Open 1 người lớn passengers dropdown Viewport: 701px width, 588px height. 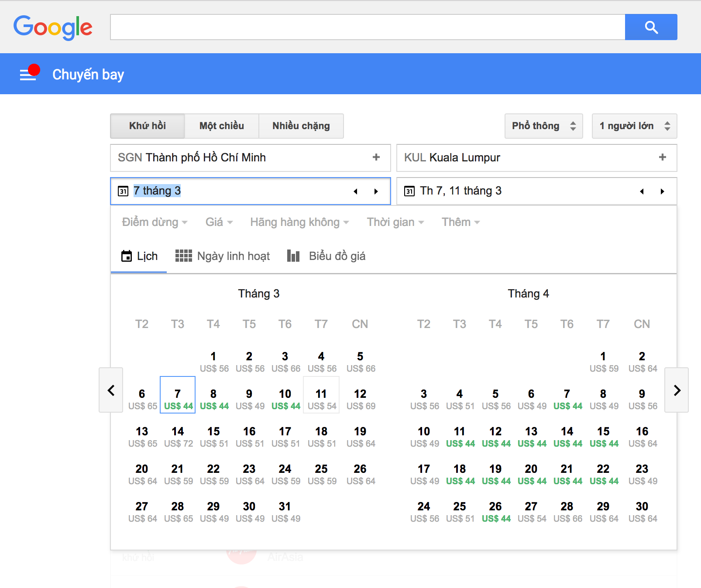[x=634, y=126]
